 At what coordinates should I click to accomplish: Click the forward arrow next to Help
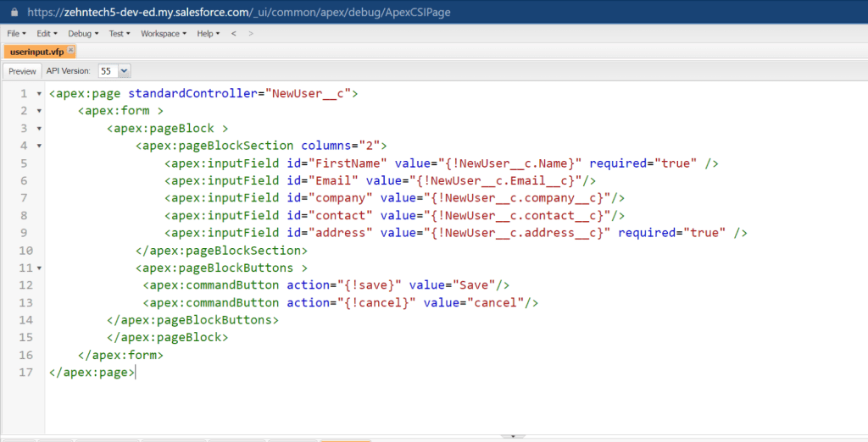(250, 34)
